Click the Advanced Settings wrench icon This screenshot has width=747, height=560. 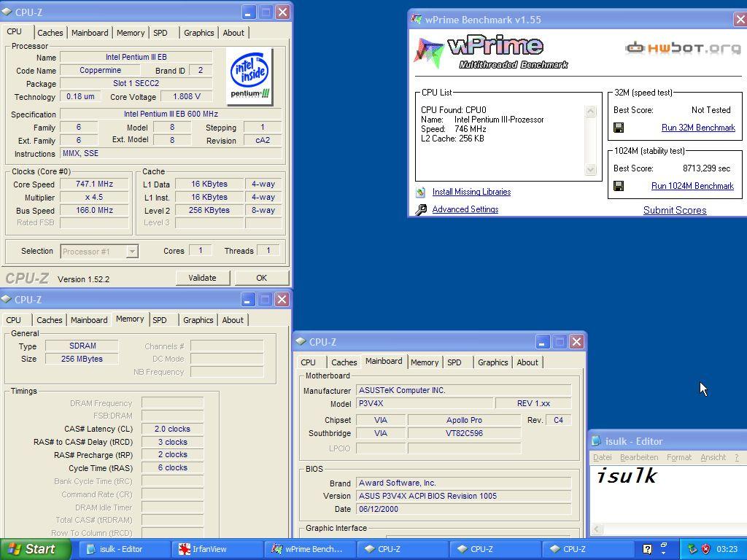tap(421, 209)
